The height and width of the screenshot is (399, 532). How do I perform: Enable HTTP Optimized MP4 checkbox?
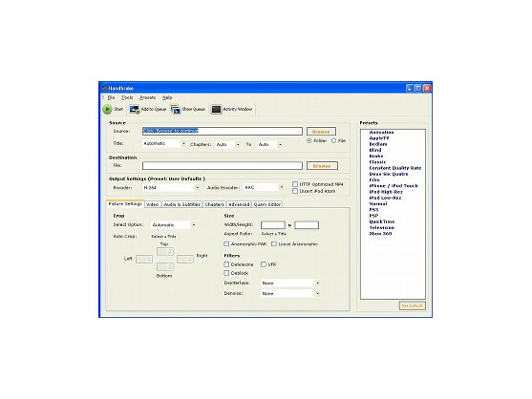tap(295, 184)
